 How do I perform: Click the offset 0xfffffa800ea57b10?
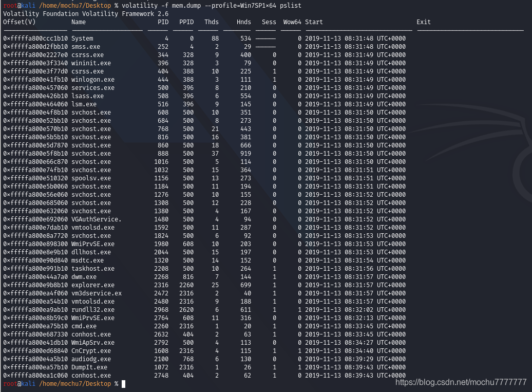35,367
